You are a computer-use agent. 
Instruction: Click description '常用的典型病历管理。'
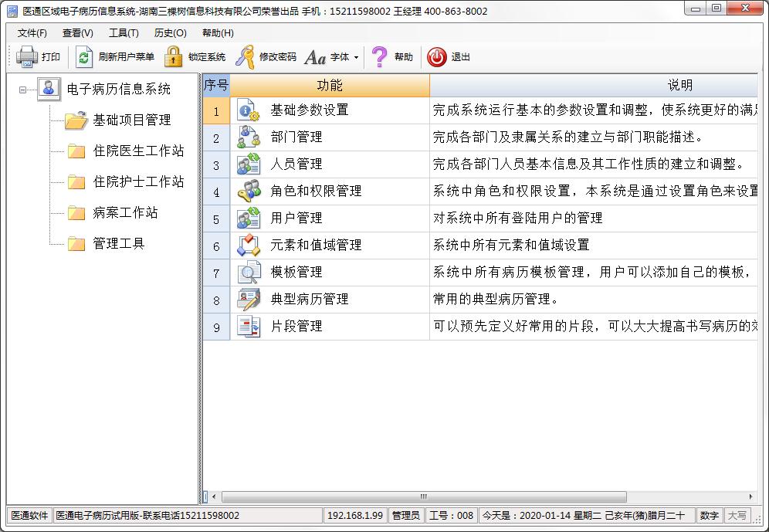pyautogui.click(x=496, y=299)
